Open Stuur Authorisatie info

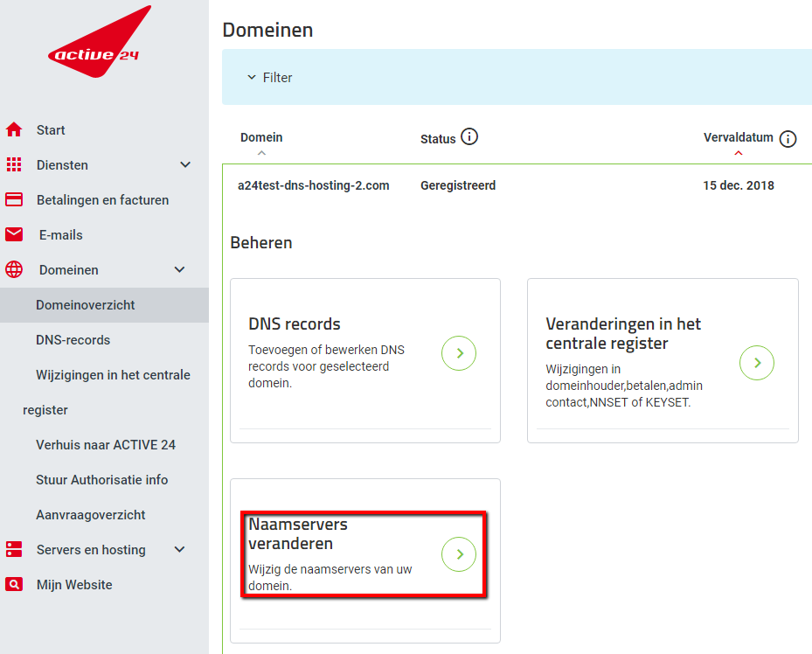pyautogui.click(x=101, y=479)
